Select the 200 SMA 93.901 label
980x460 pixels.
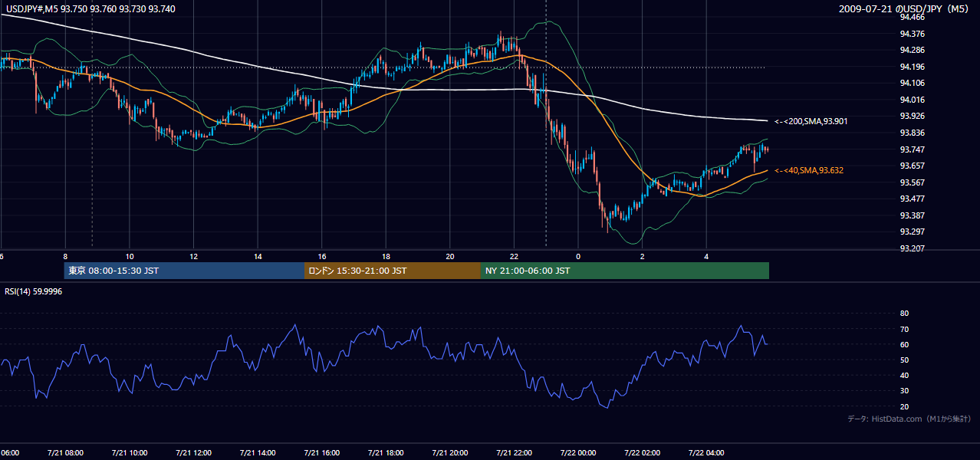coord(811,121)
